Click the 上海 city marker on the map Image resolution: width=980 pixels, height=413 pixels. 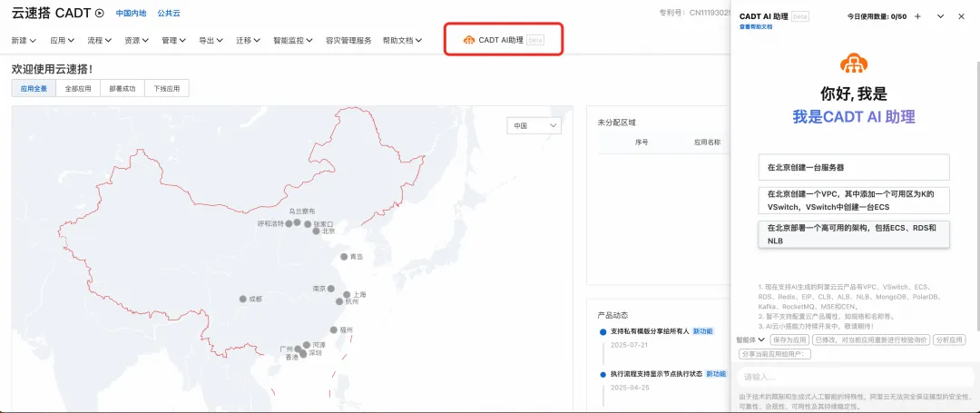pos(347,294)
